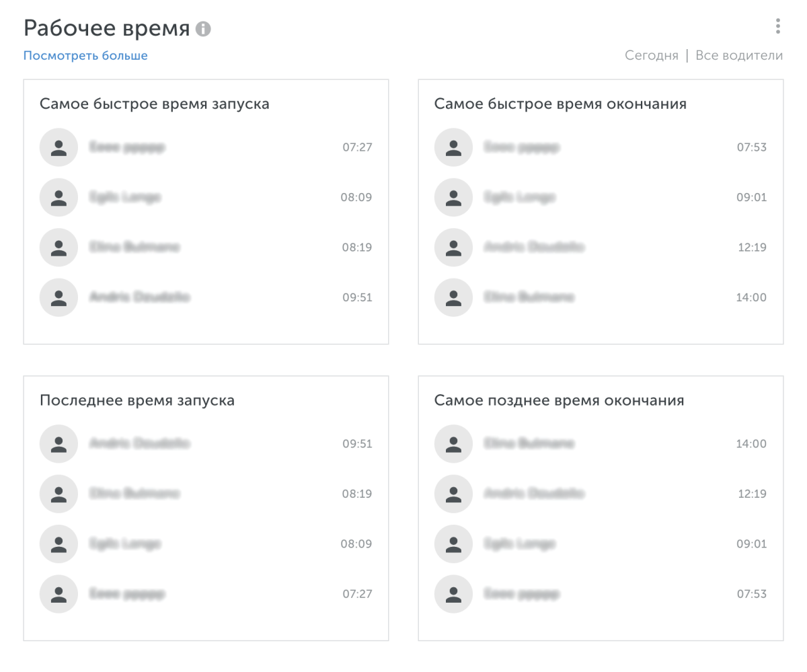Click the 09:51 time in Самое быстрое время запуска
The width and height of the screenshot is (807, 672).
356,297
